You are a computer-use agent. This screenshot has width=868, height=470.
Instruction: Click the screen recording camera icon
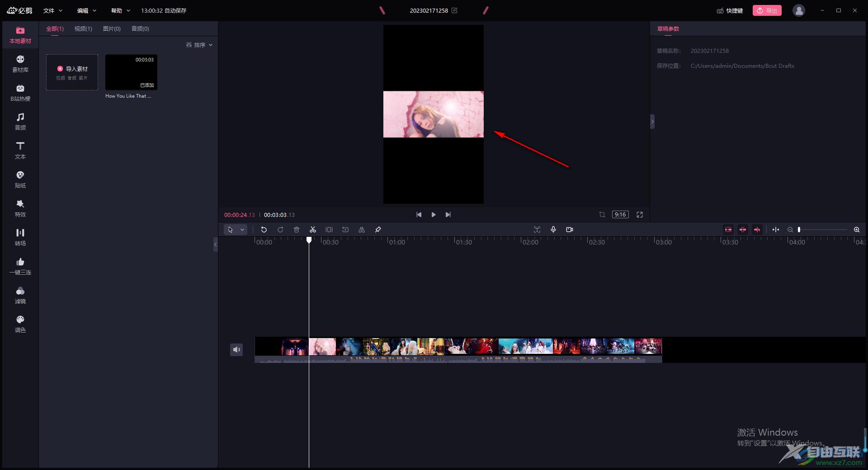click(570, 230)
